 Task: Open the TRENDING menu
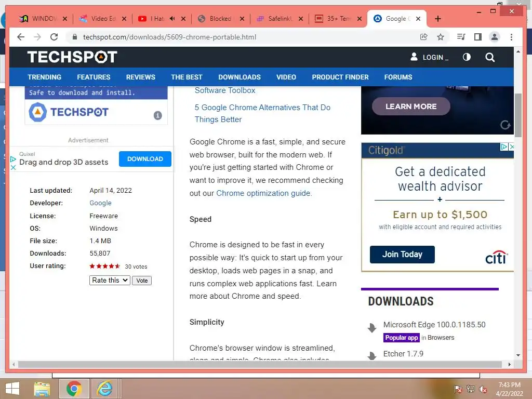45,77
